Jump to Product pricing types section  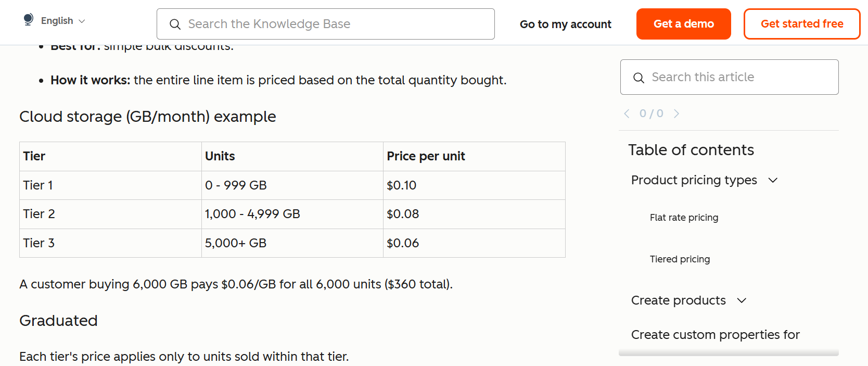click(694, 180)
